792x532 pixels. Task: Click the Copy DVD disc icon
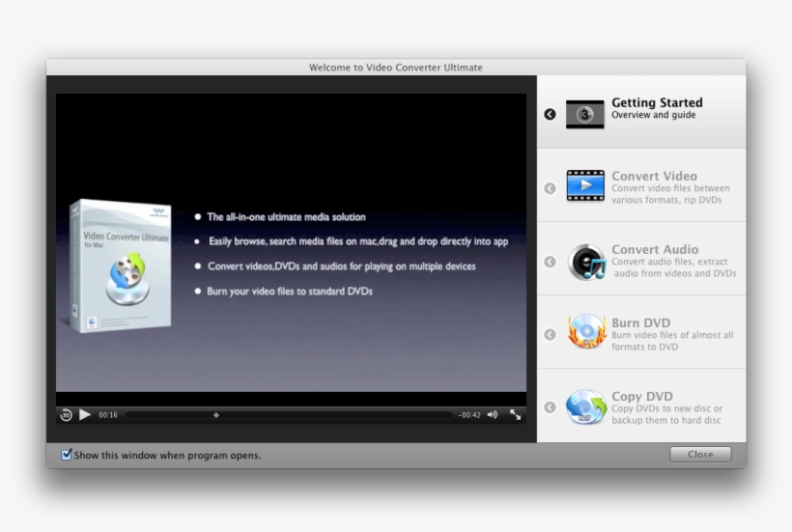(585, 406)
